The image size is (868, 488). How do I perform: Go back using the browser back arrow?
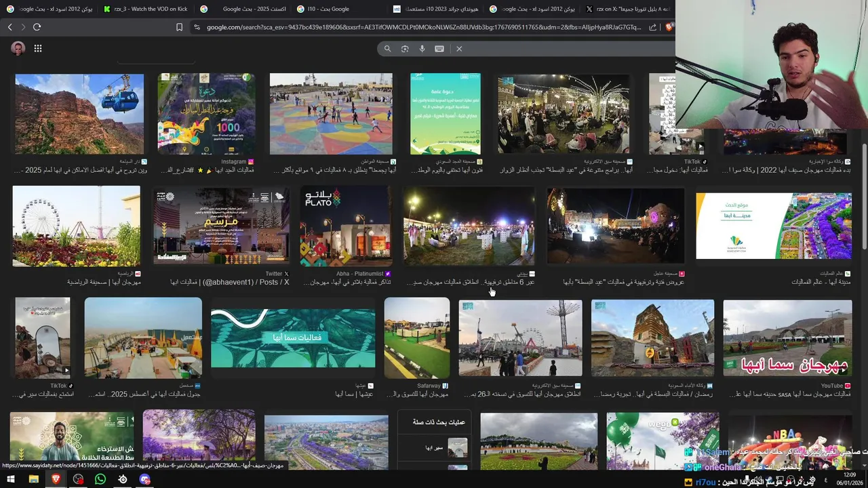click(9, 27)
